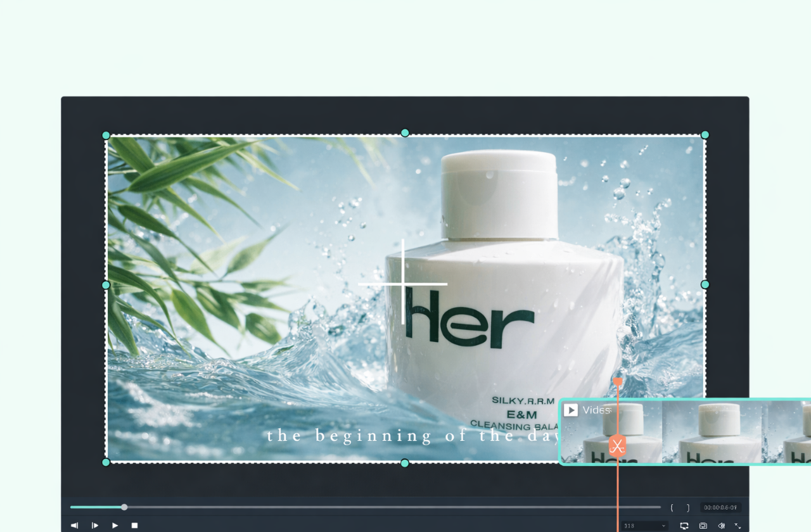Click the fullscreen expand icon
The height and width of the screenshot is (532, 811).
click(738, 526)
